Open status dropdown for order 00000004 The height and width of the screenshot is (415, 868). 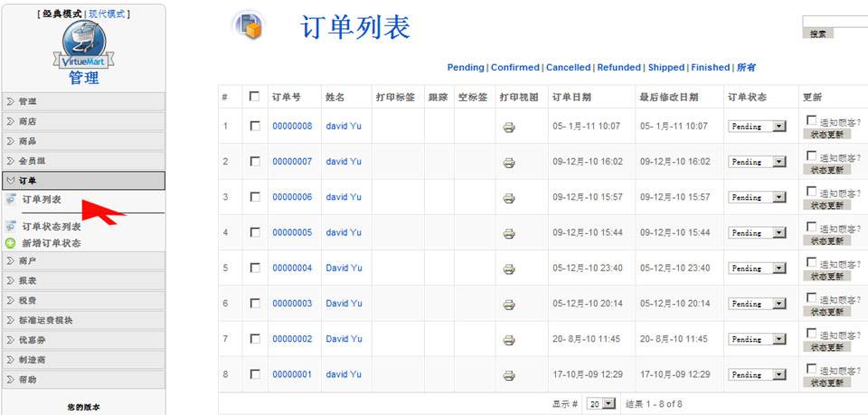pyautogui.click(x=757, y=269)
